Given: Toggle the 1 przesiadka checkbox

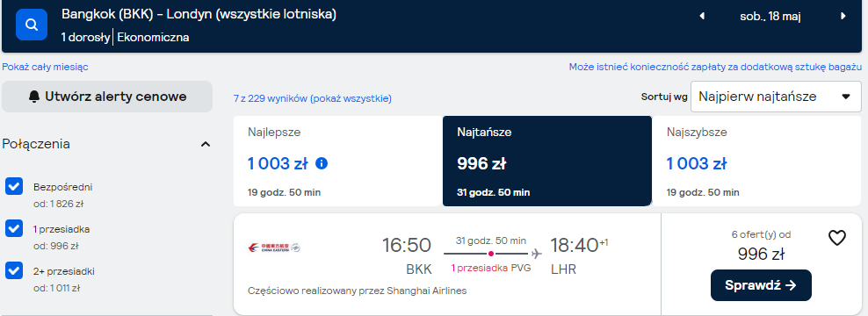Looking at the screenshot, I should tap(14, 228).
